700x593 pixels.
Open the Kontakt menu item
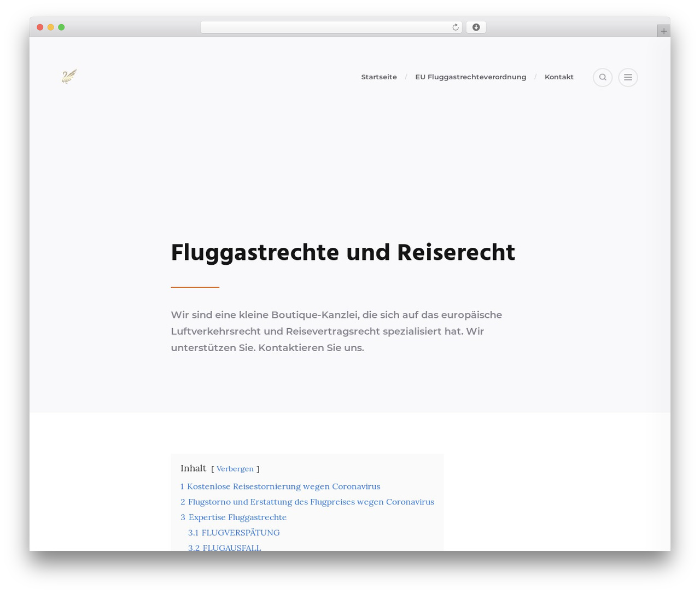pyautogui.click(x=559, y=77)
